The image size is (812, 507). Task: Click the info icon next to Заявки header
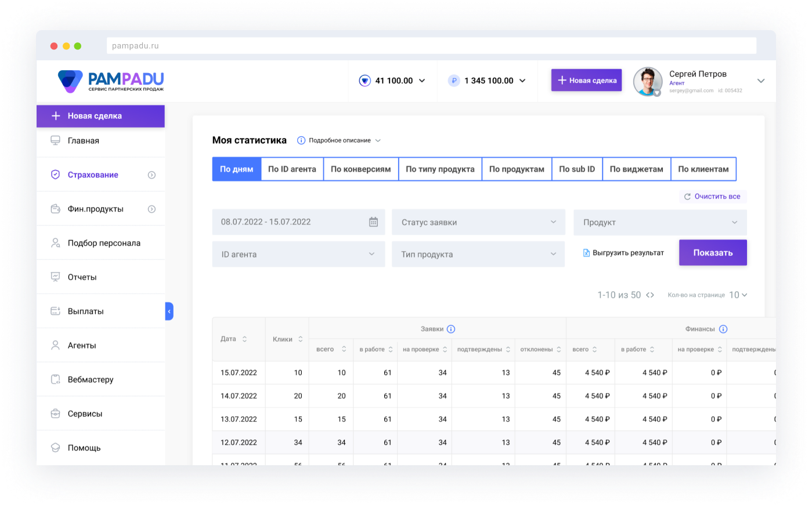point(452,328)
